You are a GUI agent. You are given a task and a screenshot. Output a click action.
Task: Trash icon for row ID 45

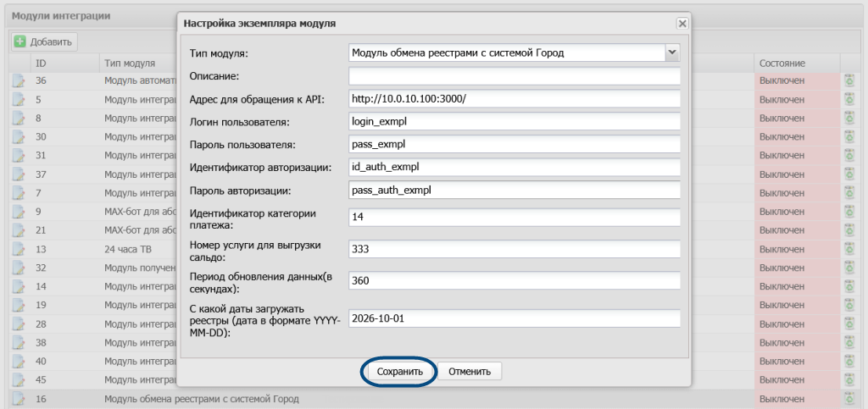pos(848,380)
